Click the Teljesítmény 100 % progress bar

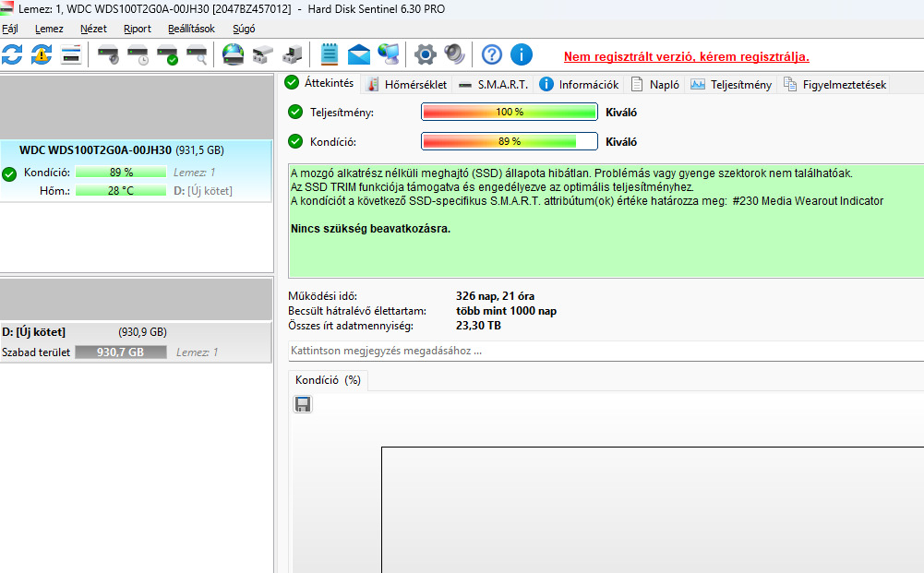(510, 112)
